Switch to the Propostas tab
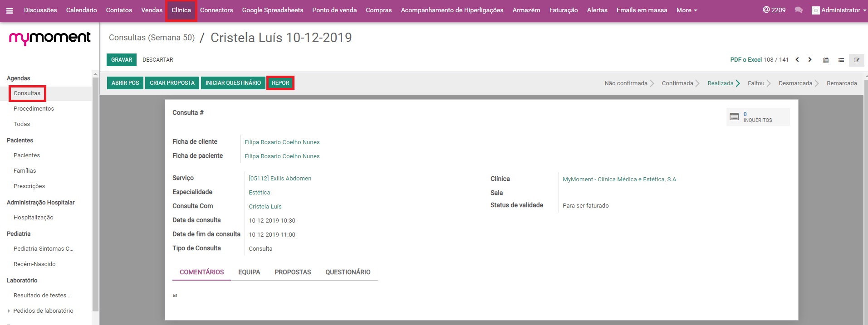 (x=293, y=272)
